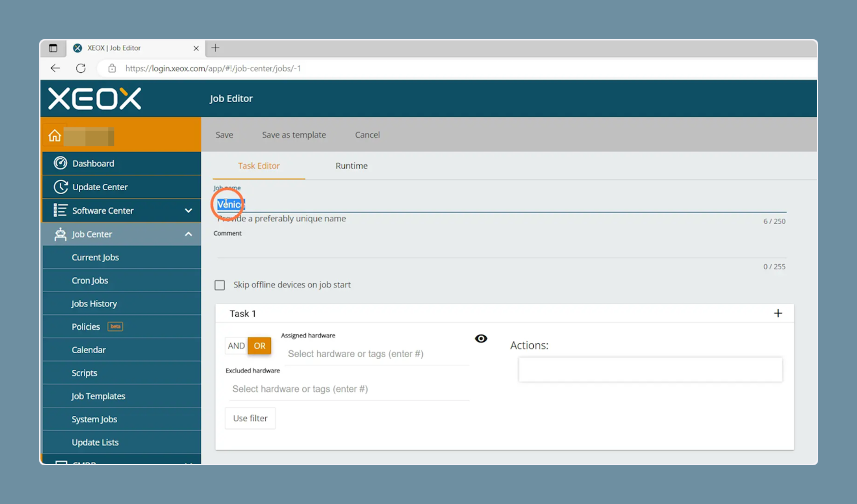
Task: Click the Software Center list icon
Action: coord(60,210)
